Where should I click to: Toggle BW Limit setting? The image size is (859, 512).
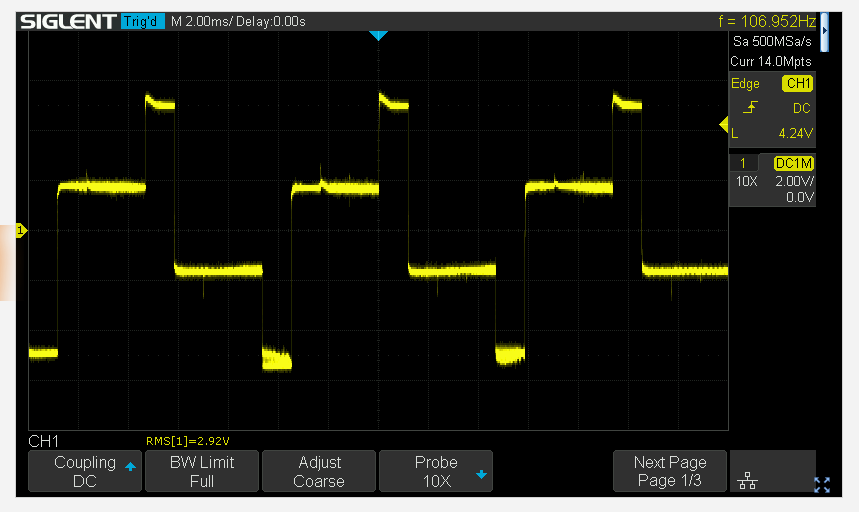click(202, 471)
